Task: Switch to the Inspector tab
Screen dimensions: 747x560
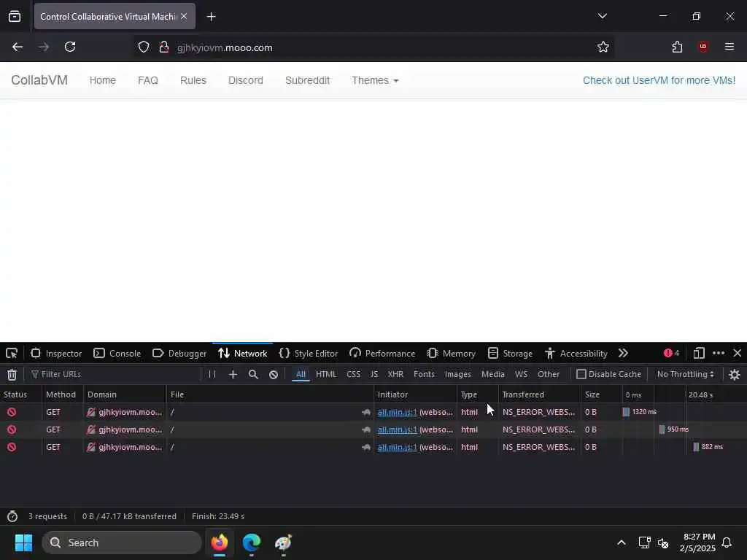Action: point(56,354)
